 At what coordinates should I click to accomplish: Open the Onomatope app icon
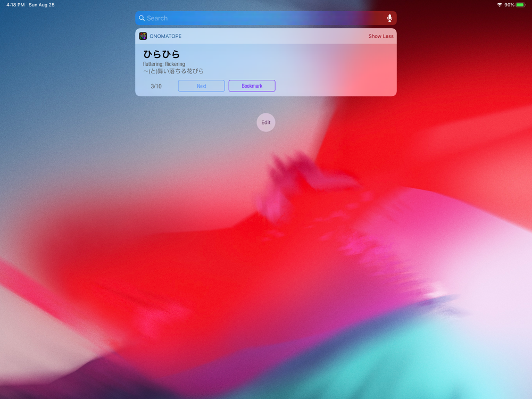(143, 36)
